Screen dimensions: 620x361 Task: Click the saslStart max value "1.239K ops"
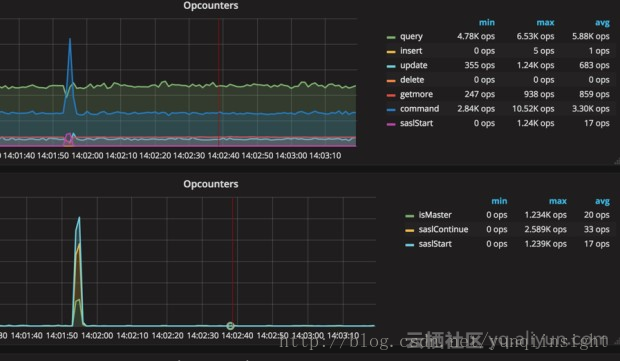pyautogui.click(x=546, y=244)
